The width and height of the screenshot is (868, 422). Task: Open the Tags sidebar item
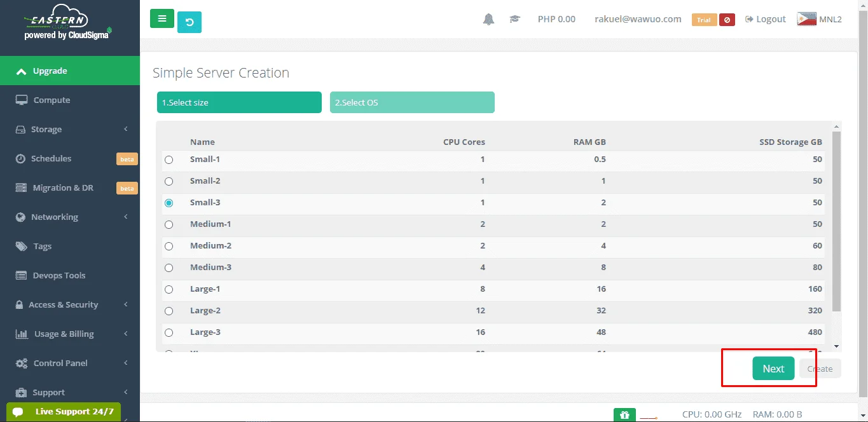[70, 246]
